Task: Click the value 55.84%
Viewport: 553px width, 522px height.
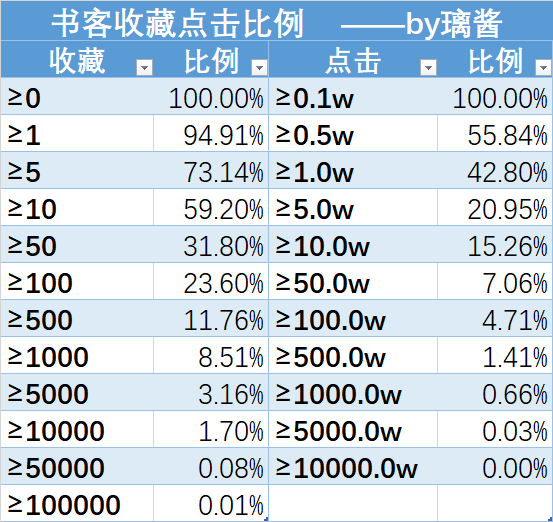Action: (x=508, y=136)
